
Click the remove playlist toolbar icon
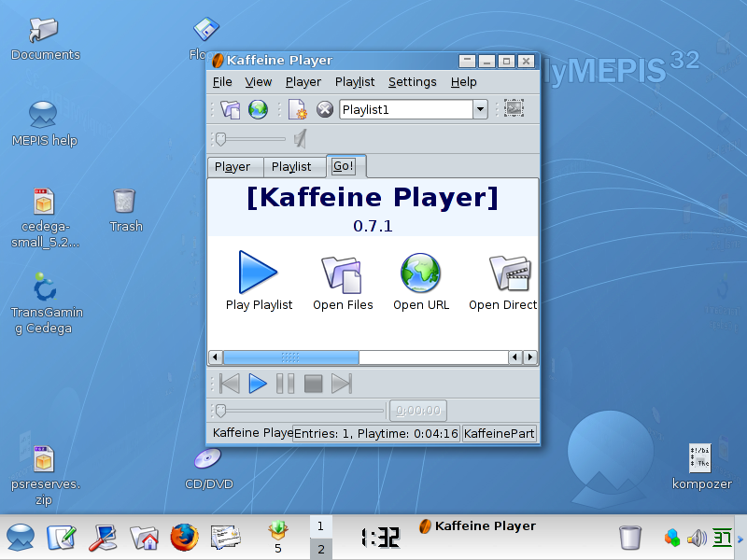324,109
